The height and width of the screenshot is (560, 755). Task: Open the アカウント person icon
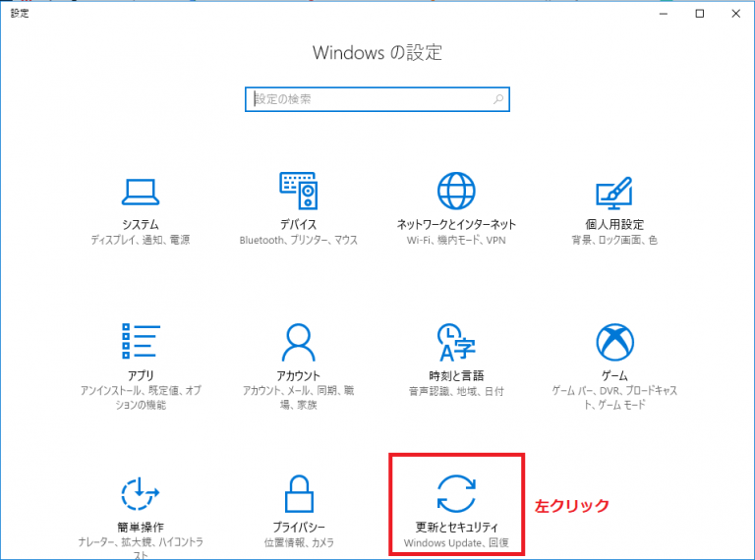click(299, 342)
